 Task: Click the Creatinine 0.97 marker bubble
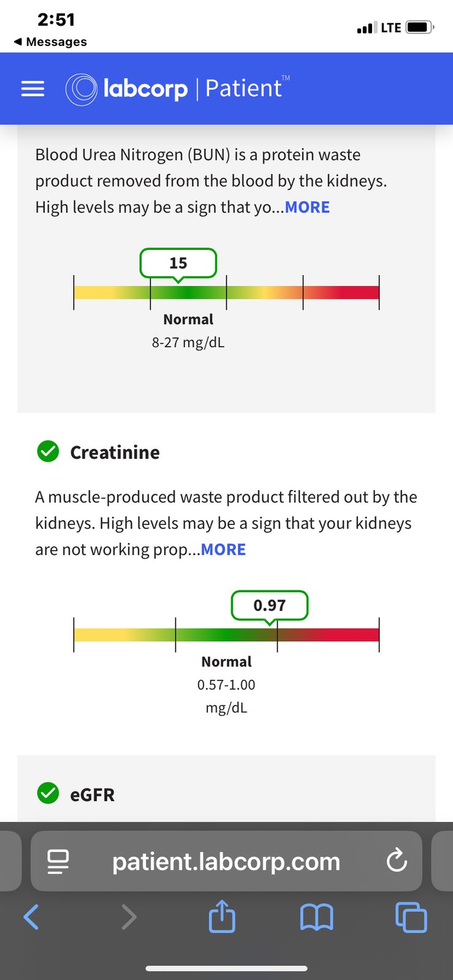pyautogui.click(x=269, y=605)
